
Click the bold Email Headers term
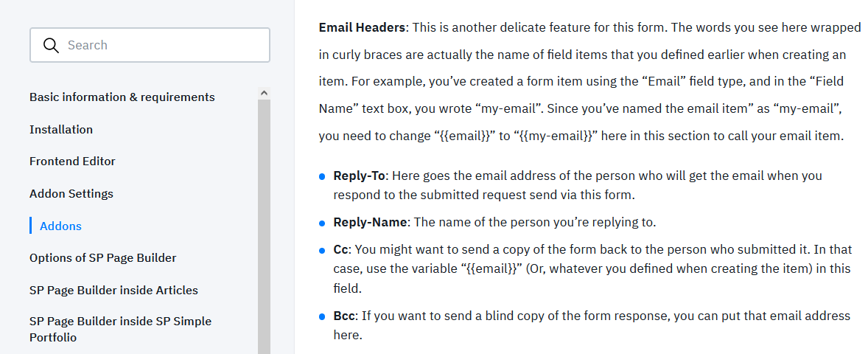pyautogui.click(x=362, y=28)
